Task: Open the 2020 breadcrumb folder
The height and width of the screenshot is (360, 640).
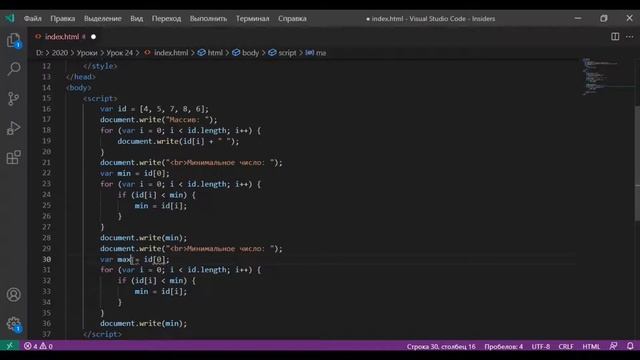Action: click(60, 53)
